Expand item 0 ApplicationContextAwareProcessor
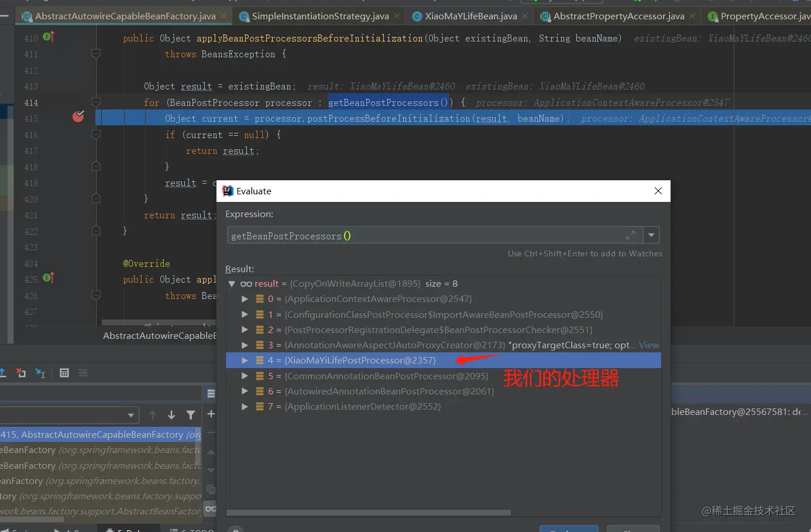 [x=245, y=299]
